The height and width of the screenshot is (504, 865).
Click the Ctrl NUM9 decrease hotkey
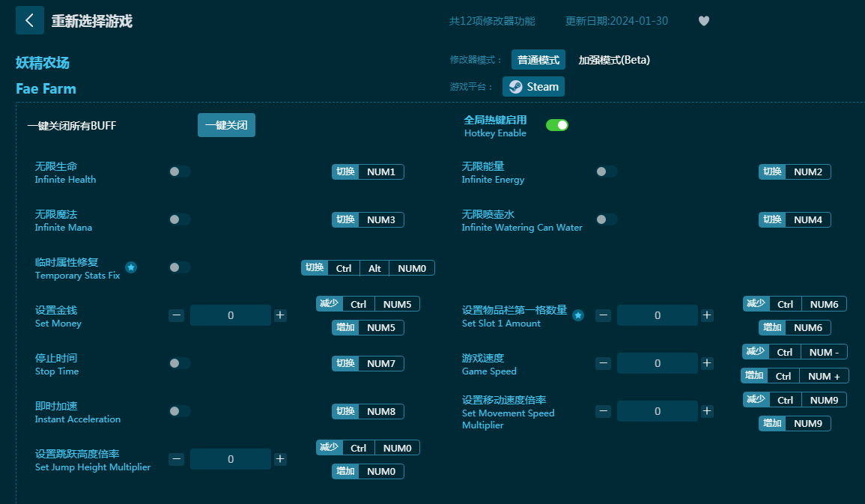pos(795,400)
